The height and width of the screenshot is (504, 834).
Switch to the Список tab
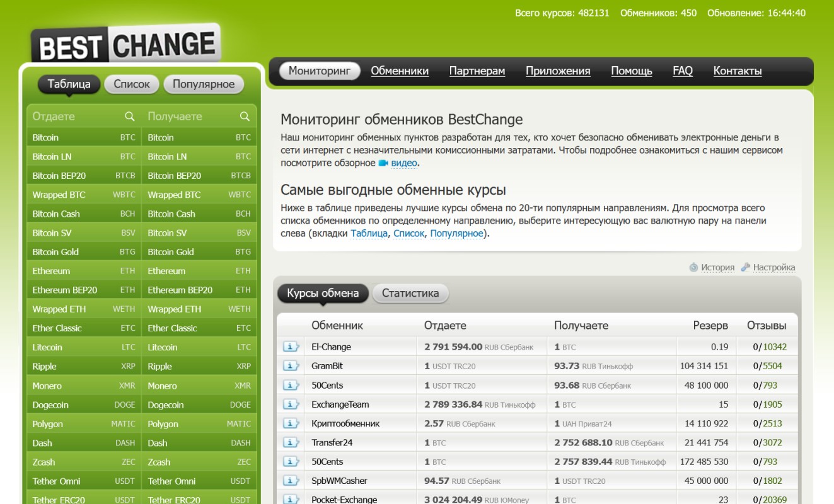(132, 84)
